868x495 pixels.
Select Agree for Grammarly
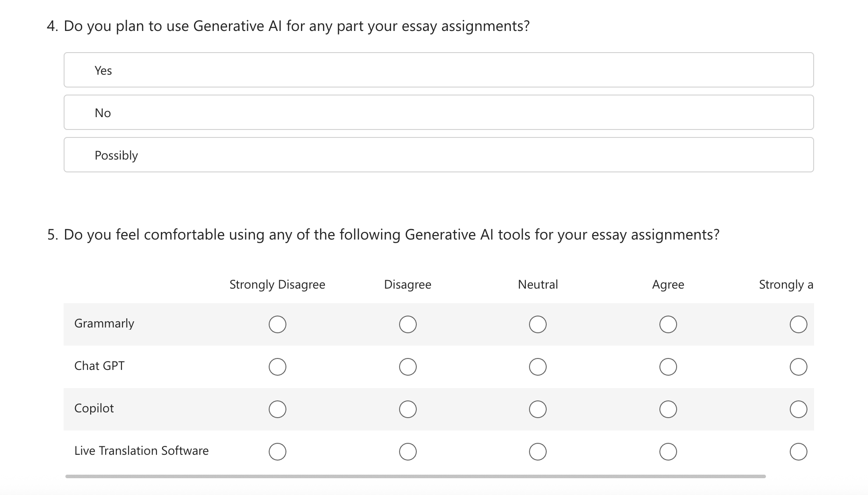[668, 324]
